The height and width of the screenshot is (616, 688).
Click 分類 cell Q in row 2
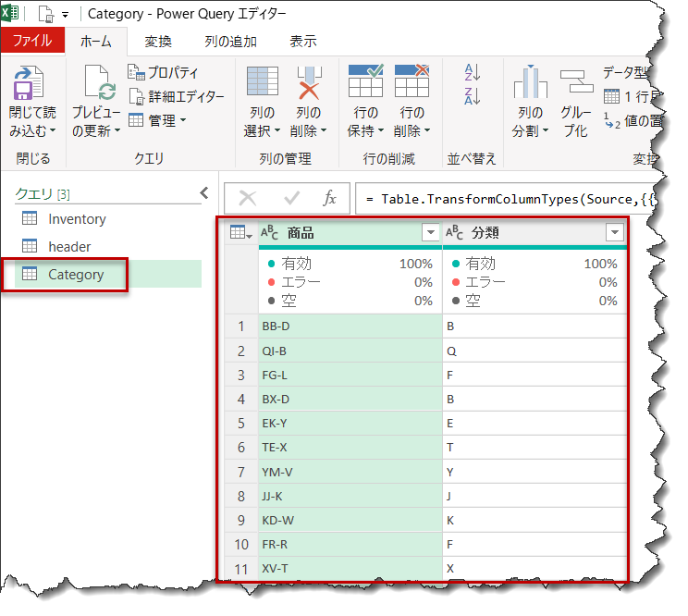click(x=534, y=351)
